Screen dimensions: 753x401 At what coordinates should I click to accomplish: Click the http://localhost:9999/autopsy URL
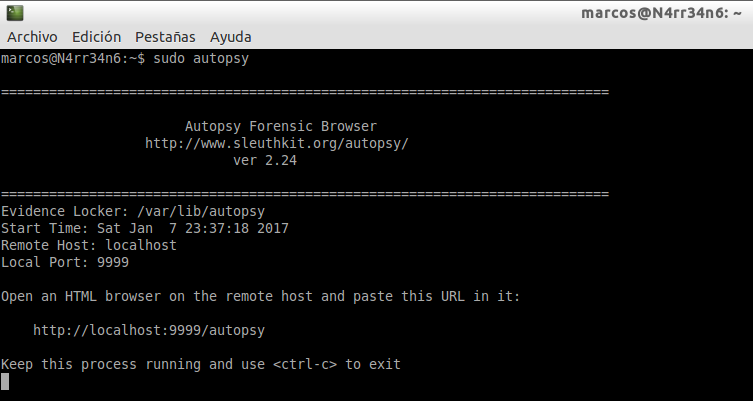(x=149, y=329)
